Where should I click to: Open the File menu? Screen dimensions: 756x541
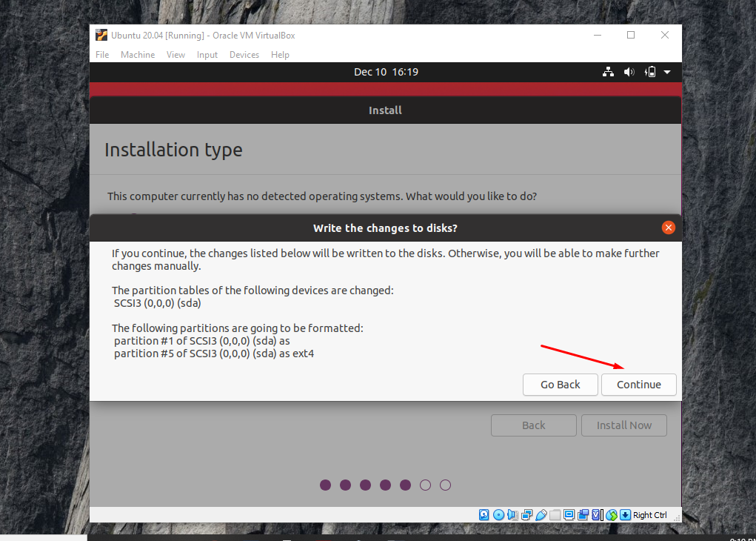pos(102,55)
